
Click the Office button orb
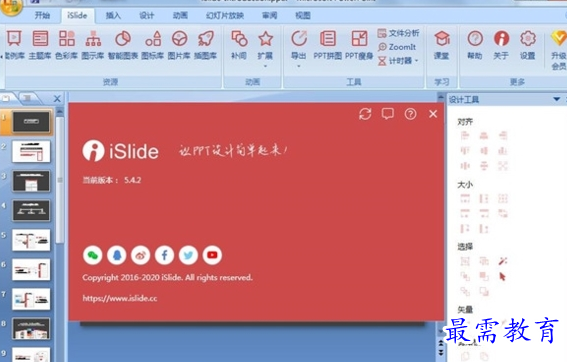[x=11, y=6]
